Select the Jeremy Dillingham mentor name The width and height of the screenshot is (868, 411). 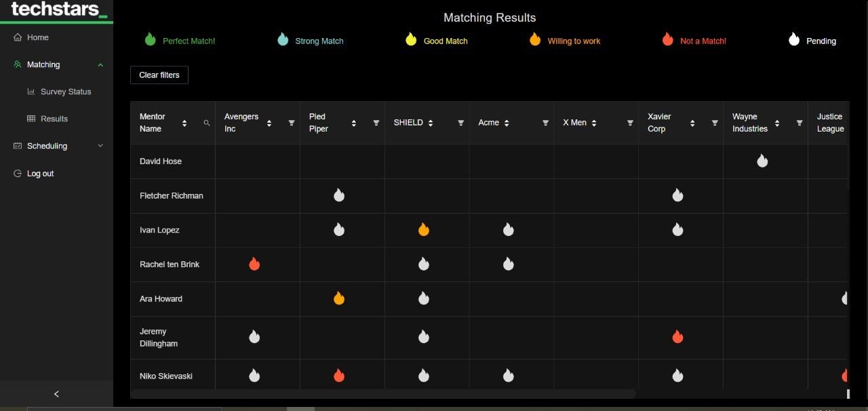point(159,338)
